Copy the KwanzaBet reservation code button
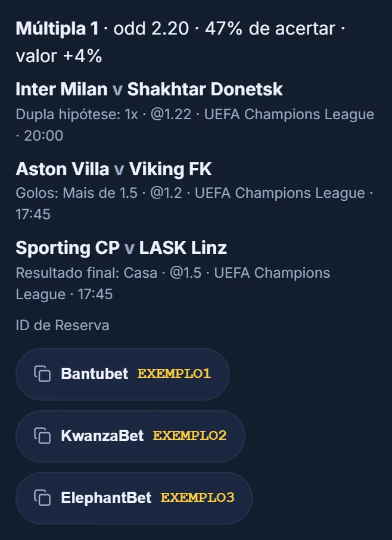The image size is (392, 540). [130, 436]
